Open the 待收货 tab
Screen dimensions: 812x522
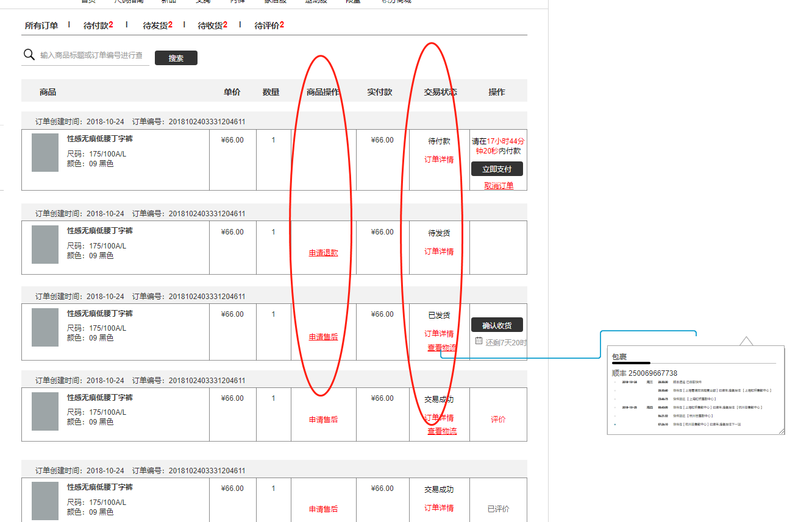pyautogui.click(x=212, y=26)
